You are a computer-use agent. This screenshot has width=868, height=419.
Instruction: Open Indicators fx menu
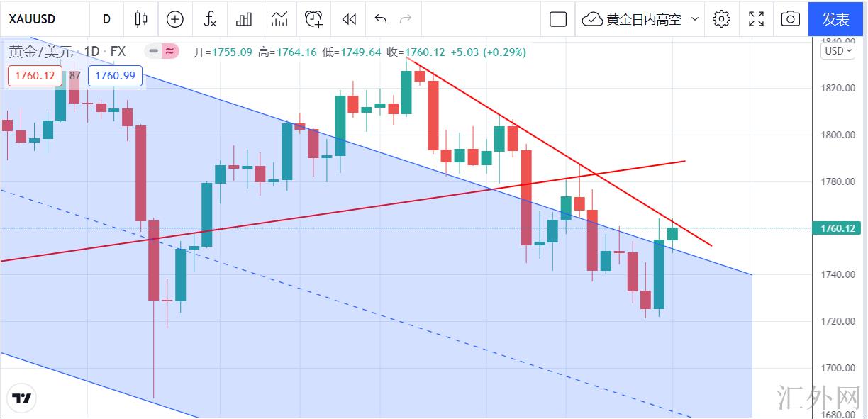[210, 19]
